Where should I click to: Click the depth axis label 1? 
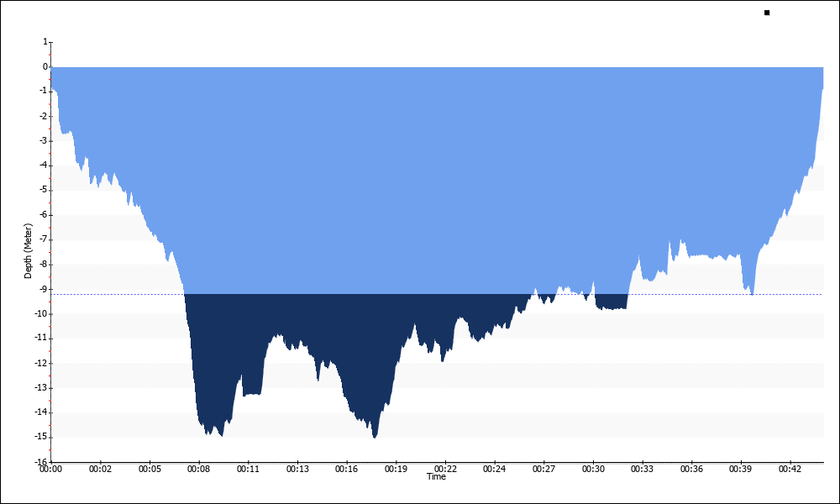coord(45,42)
